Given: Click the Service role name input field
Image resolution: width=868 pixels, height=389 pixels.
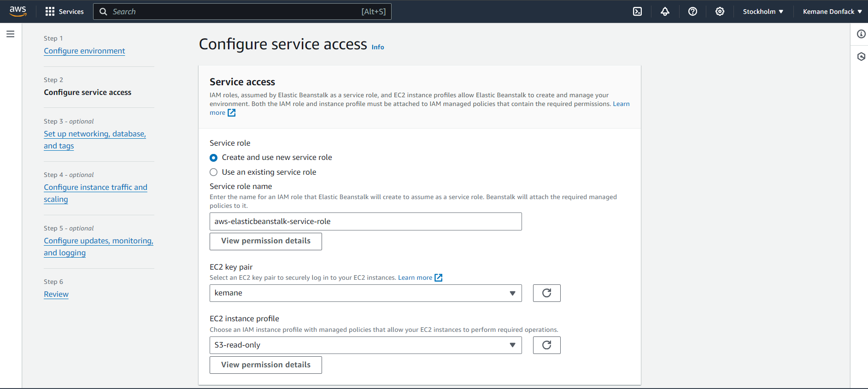Looking at the screenshot, I should coord(365,222).
